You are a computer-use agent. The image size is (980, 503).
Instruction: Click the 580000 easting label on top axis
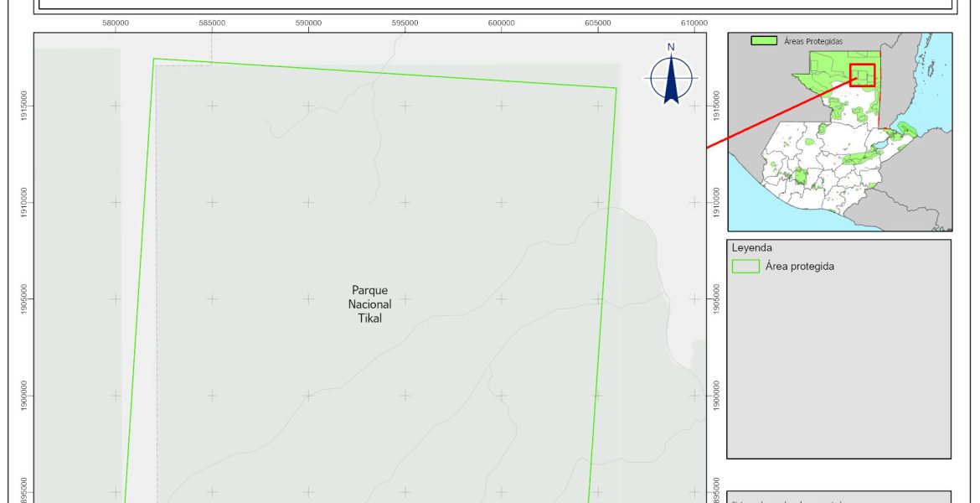click(116, 23)
